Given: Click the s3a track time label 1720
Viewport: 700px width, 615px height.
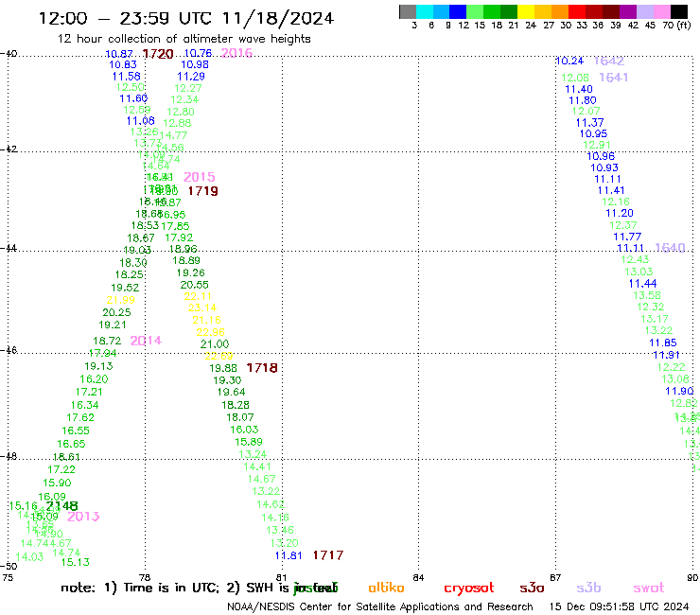Looking at the screenshot, I should point(158,54).
